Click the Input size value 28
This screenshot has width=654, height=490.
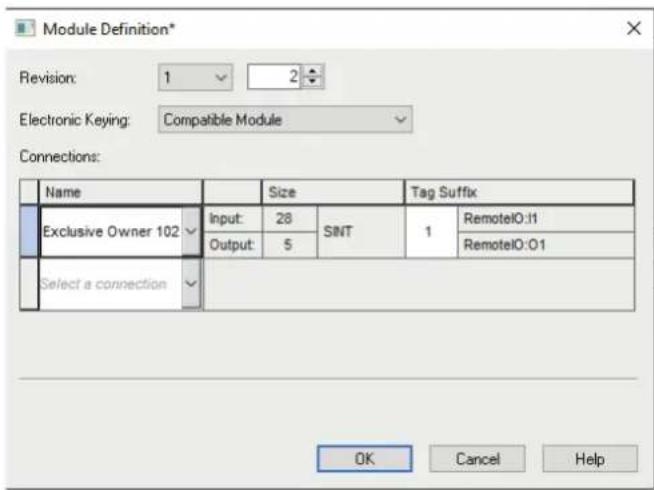click(x=289, y=219)
